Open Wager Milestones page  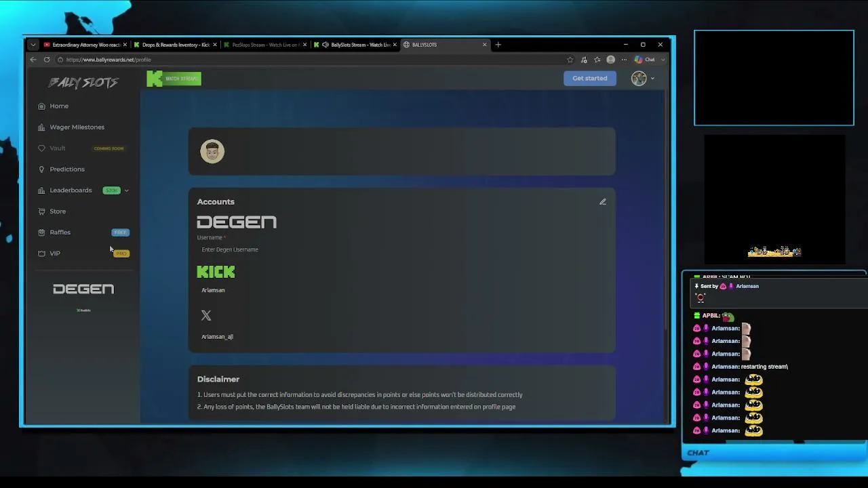(x=77, y=127)
